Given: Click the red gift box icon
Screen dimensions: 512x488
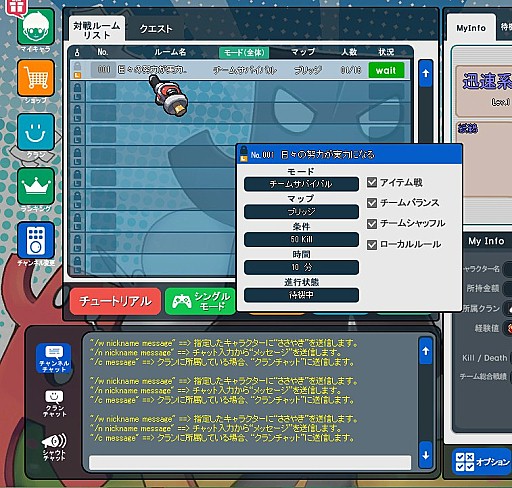Looking at the screenshot, I should [16, 7].
